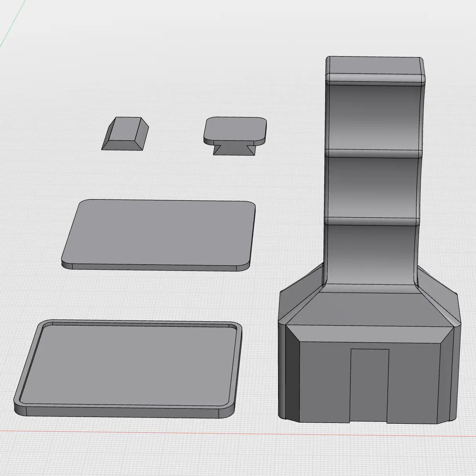
Task: Select the rounded cap with dovetail base
Action: point(235,135)
